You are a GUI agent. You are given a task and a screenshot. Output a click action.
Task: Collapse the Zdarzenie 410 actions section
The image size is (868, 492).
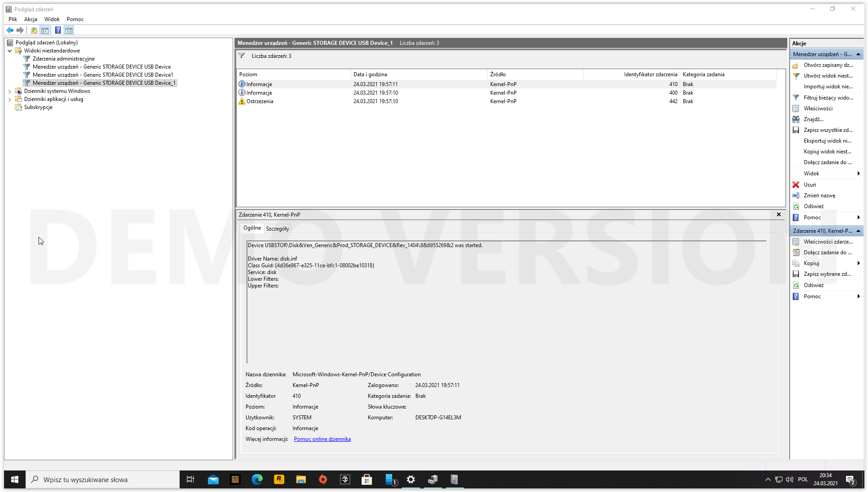pos(858,231)
